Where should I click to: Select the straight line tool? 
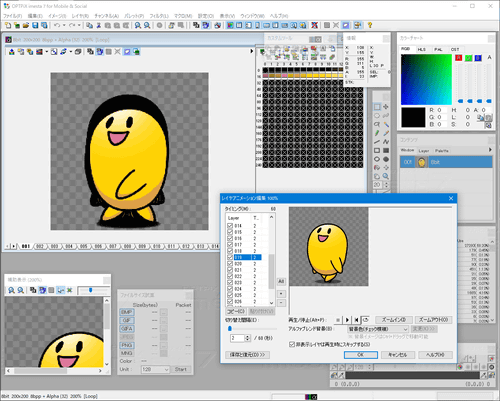377,142
